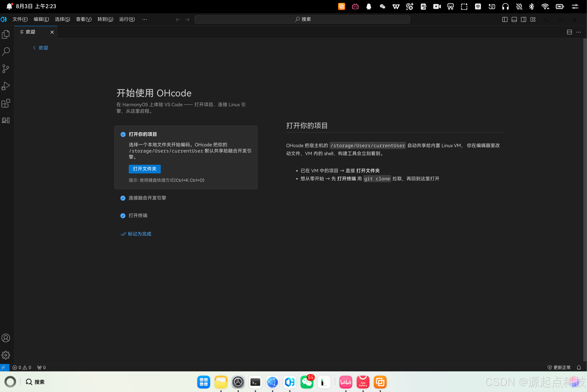
Task: Open the OHcode app icon in title bar
Action: click(x=4, y=19)
